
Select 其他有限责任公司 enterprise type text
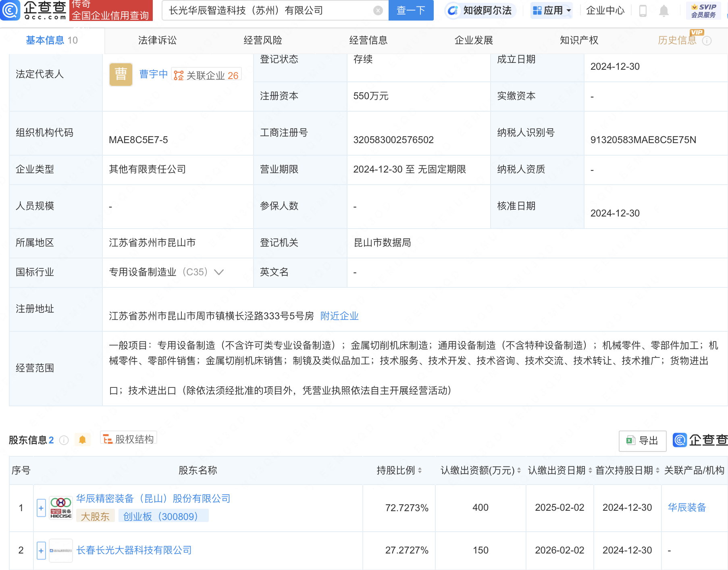[148, 169]
